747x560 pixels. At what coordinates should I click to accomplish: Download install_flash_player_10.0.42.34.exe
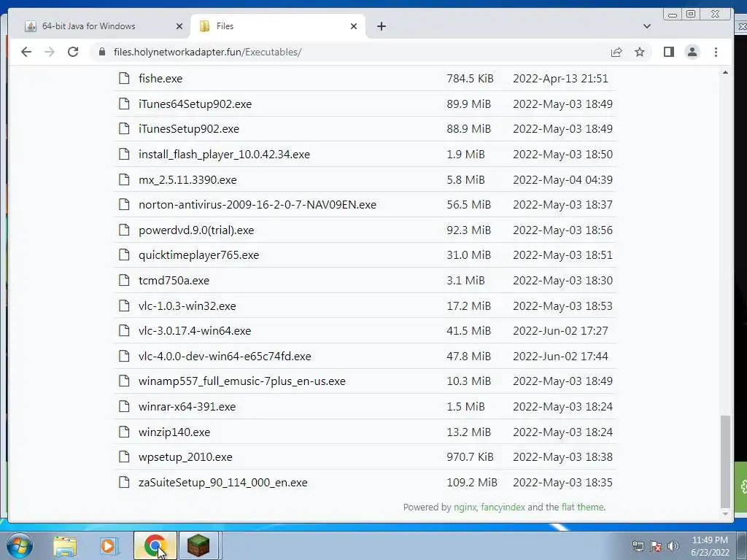coord(224,155)
